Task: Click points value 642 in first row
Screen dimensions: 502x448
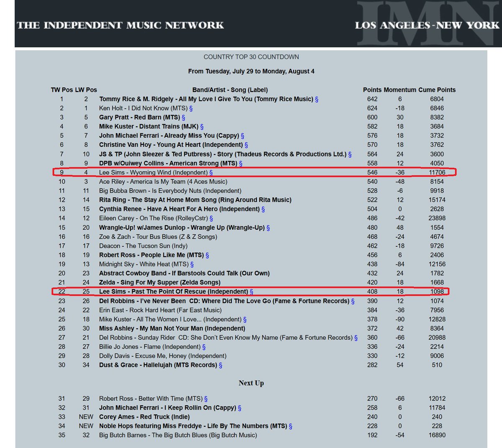Action: (372, 99)
